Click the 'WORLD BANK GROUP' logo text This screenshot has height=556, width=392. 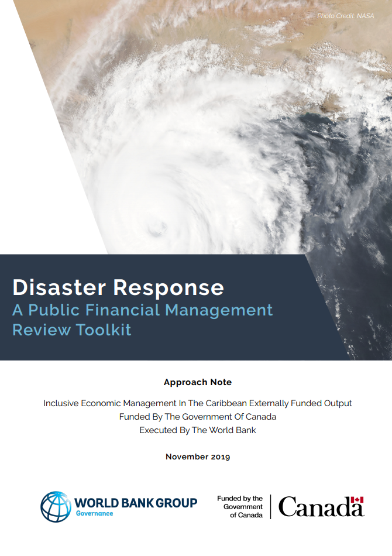tap(136, 503)
